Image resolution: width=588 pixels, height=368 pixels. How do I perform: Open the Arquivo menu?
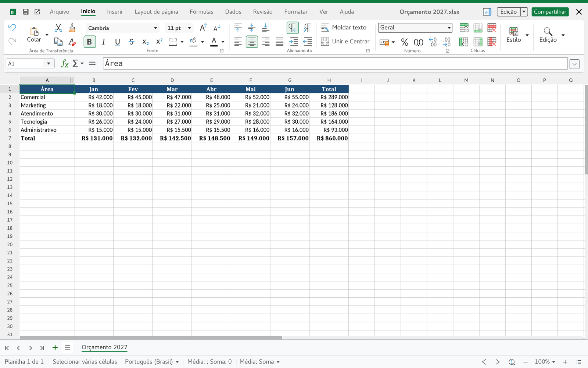[x=60, y=12]
